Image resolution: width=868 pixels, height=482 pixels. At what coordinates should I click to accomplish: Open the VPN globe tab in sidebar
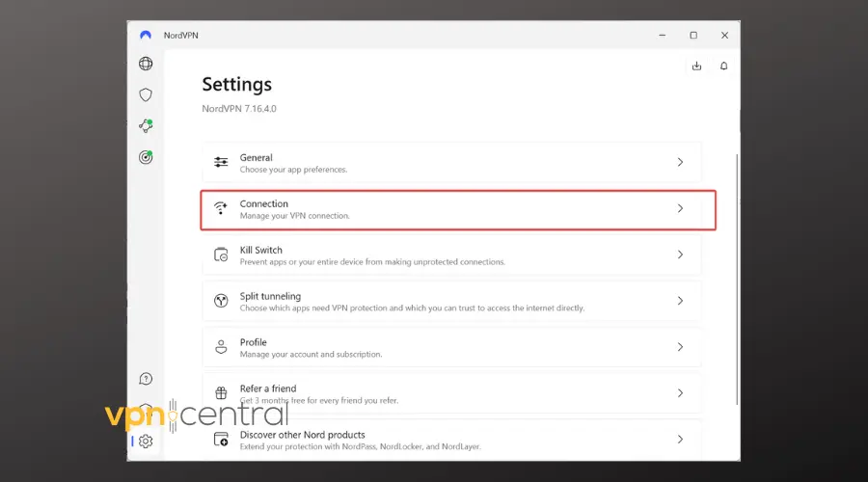[x=146, y=64]
